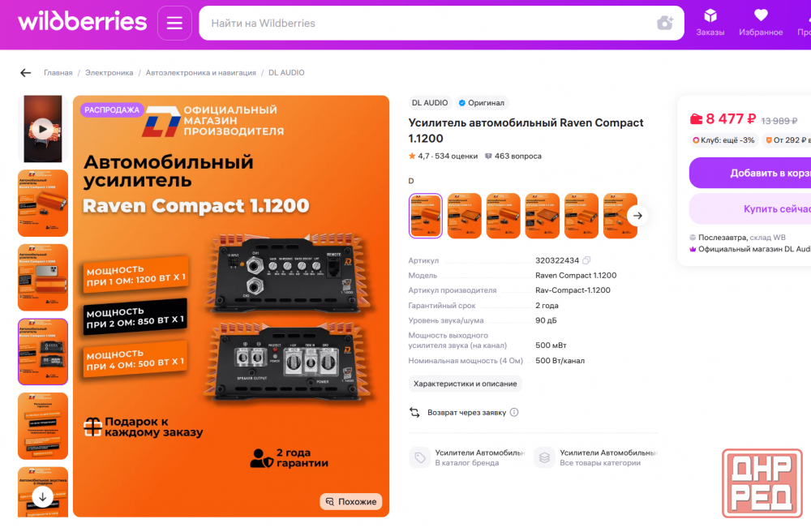Focus the Найти на Wildberries search field

(x=429, y=24)
